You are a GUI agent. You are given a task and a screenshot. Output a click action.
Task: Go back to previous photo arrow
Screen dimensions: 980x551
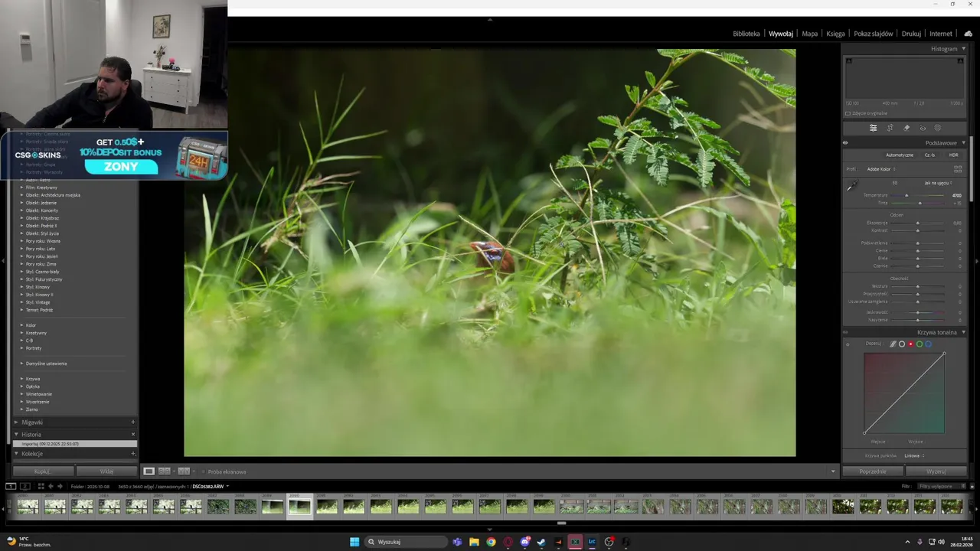tap(51, 486)
